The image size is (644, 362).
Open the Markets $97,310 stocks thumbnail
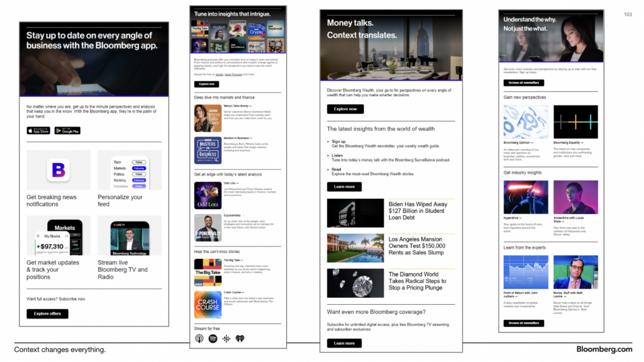tap(58, 235)
